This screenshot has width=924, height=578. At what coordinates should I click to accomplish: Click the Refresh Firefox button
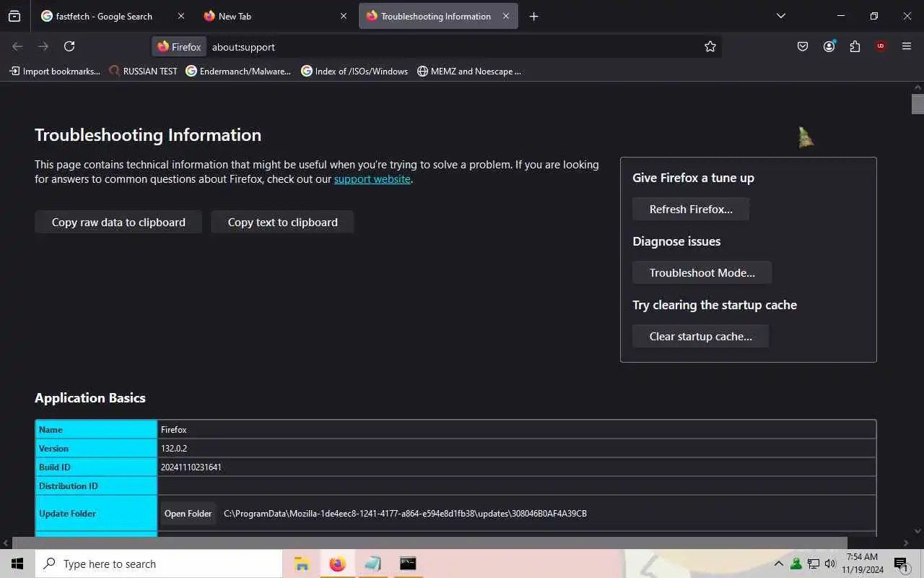click(x=691, y=209)
